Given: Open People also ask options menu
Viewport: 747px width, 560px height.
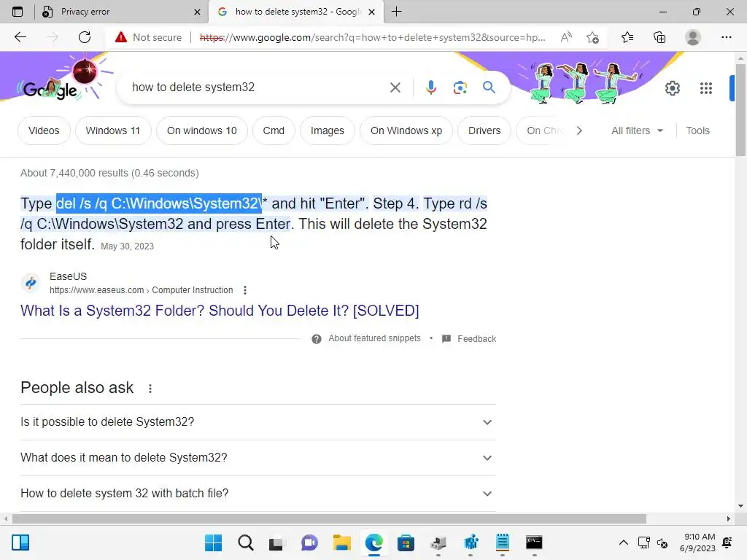Looking at the screenshot, I should tap(150, 389).
